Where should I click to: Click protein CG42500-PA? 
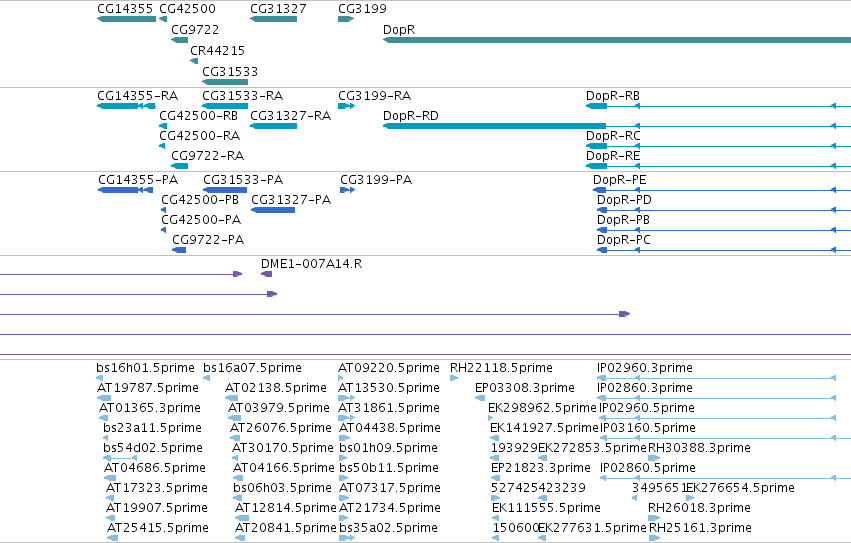click(x=201, y=220)
